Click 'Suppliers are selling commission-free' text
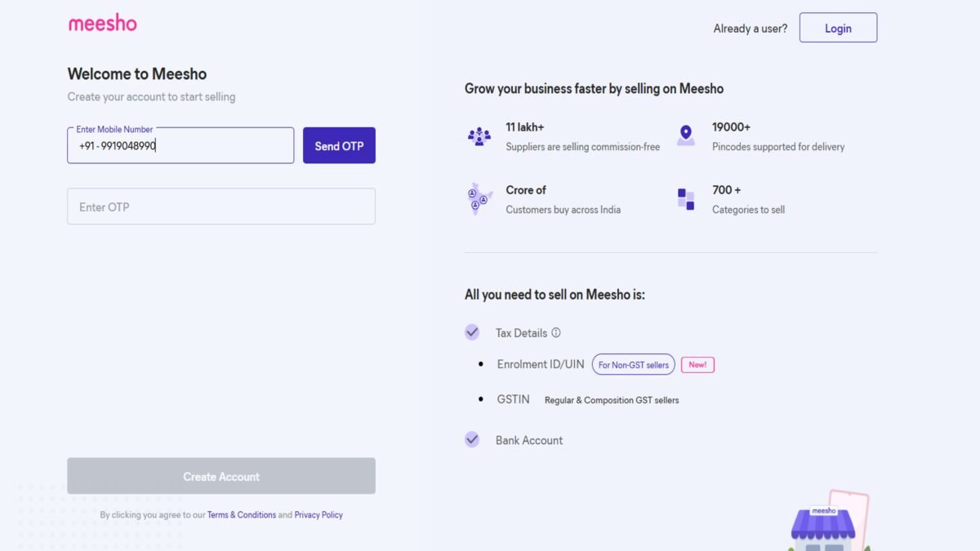Screen dimensions: 980x551 [583, 147]
